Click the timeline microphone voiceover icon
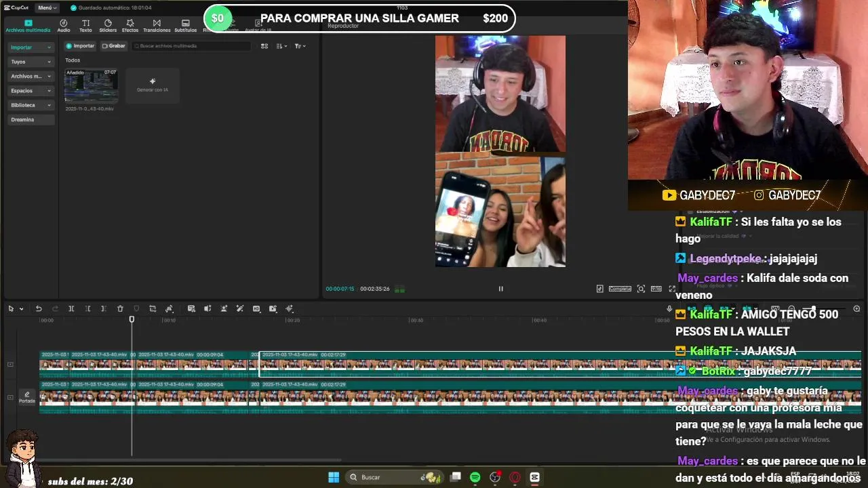868x488 pixels. tap(669, 309)
